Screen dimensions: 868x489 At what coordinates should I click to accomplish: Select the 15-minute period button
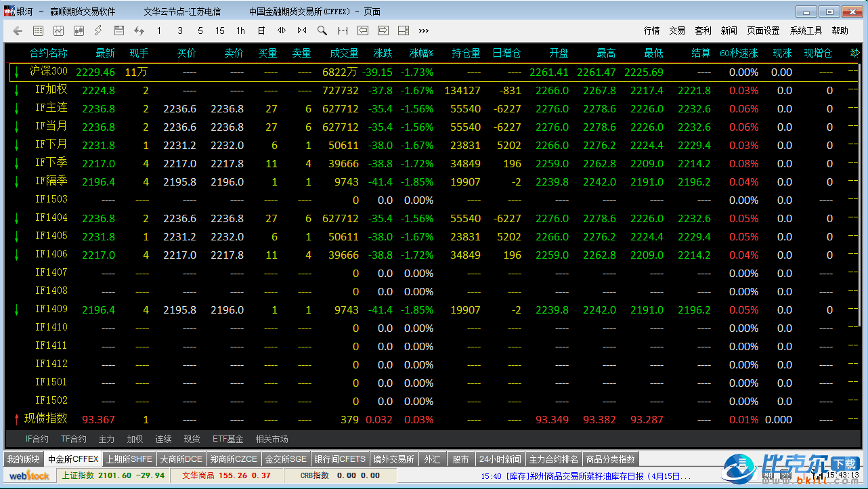[x=220, y=30]
